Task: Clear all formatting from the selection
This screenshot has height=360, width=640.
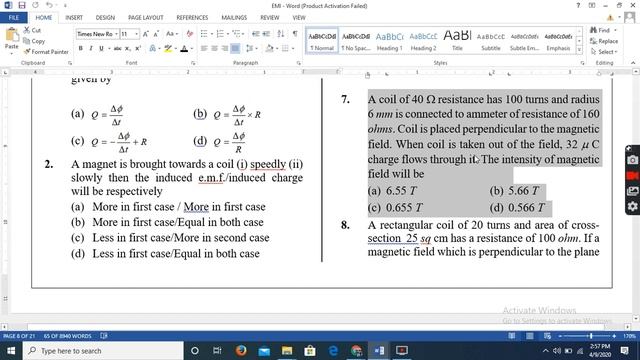Action: coord(190,34)
